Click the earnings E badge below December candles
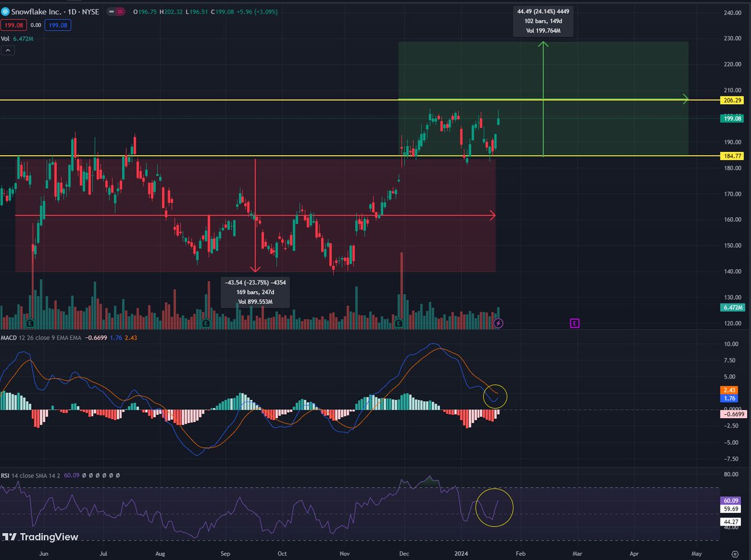Screen dimensions: 751x560 click(x=399, y=322)
